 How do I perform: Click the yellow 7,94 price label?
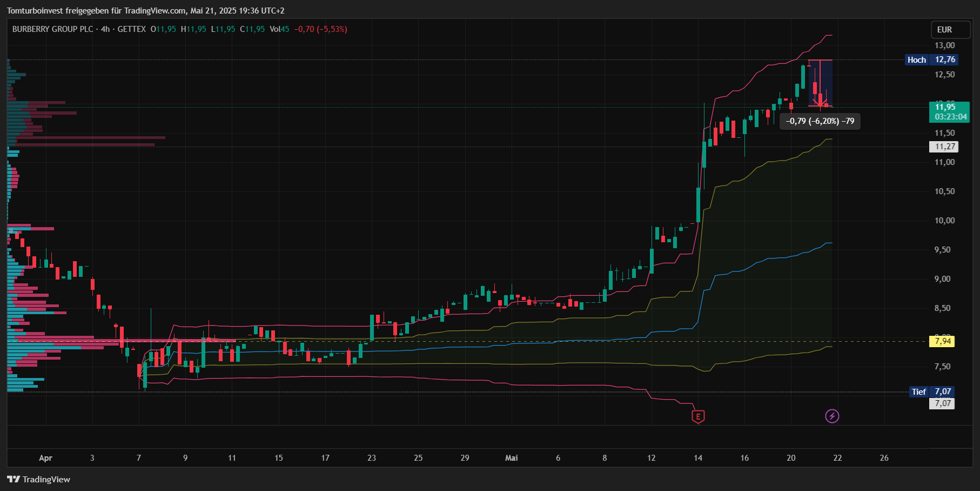coord(942,341)
